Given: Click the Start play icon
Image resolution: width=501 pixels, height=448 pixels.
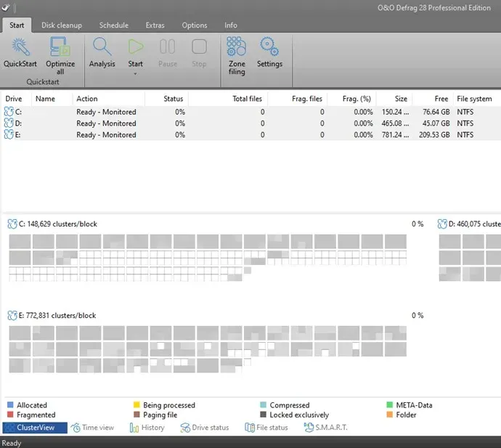Looking at the screenshot, I should click(x=136, y=46).
